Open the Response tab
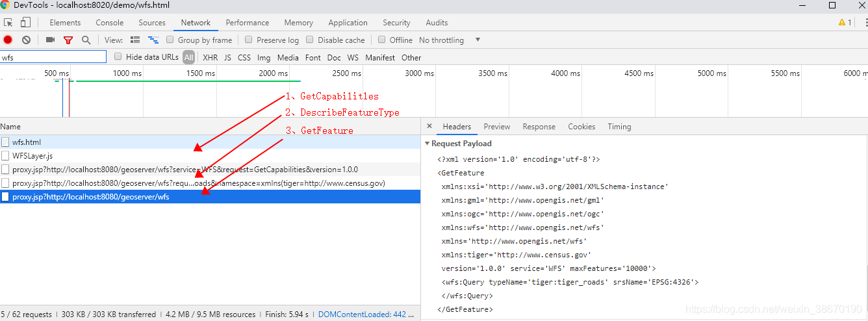 point(539,127)
